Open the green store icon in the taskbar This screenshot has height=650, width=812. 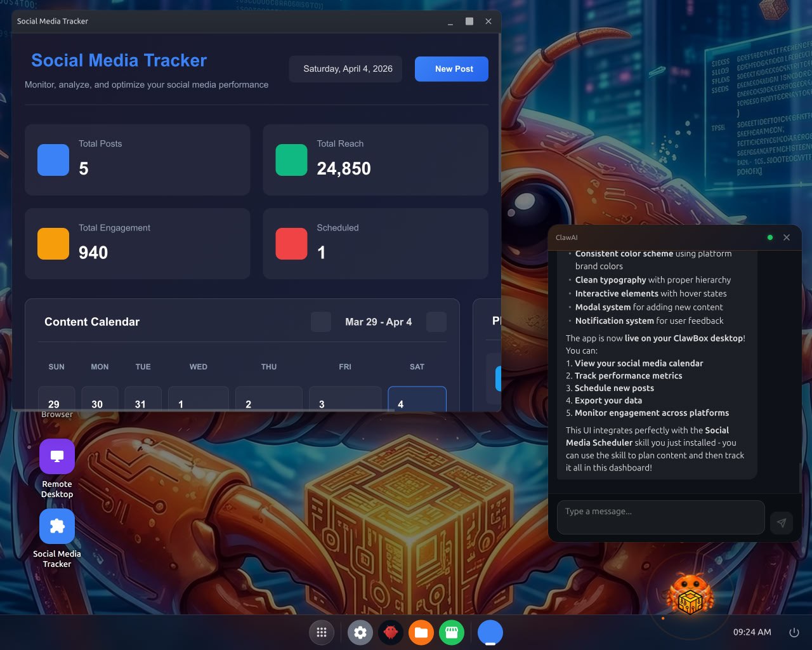click(x=452, y=632)
